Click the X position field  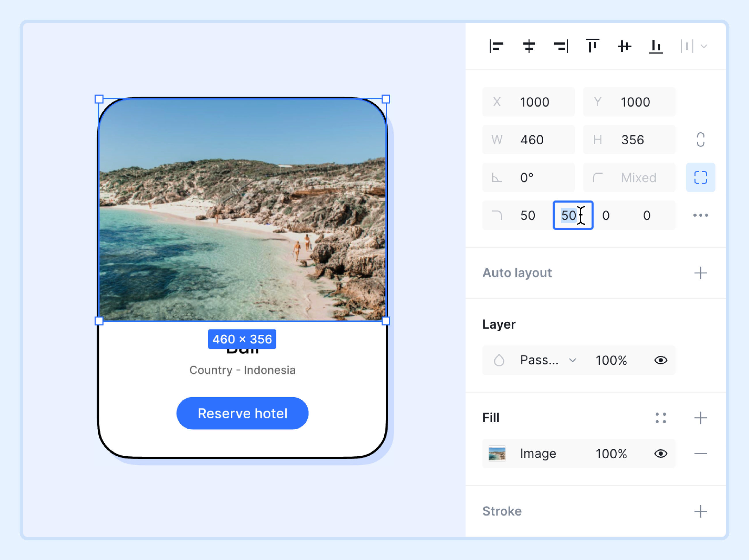[528, 102]
